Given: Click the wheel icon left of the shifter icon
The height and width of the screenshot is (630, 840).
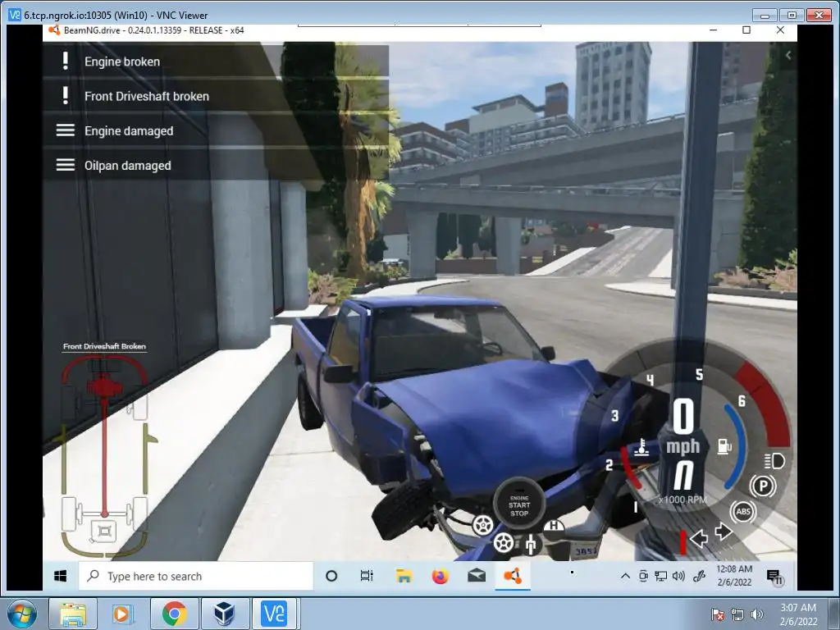Looking at the screenshot, I should pos(503,543).
